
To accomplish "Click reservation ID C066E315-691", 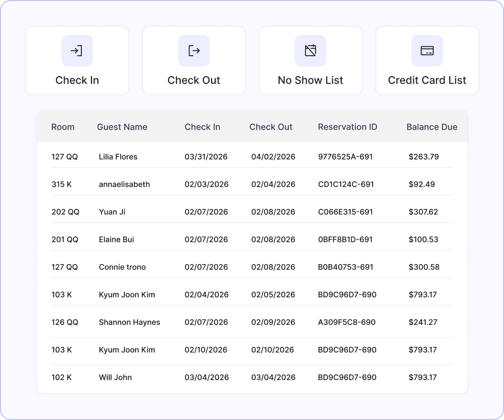I will (345, 212).
